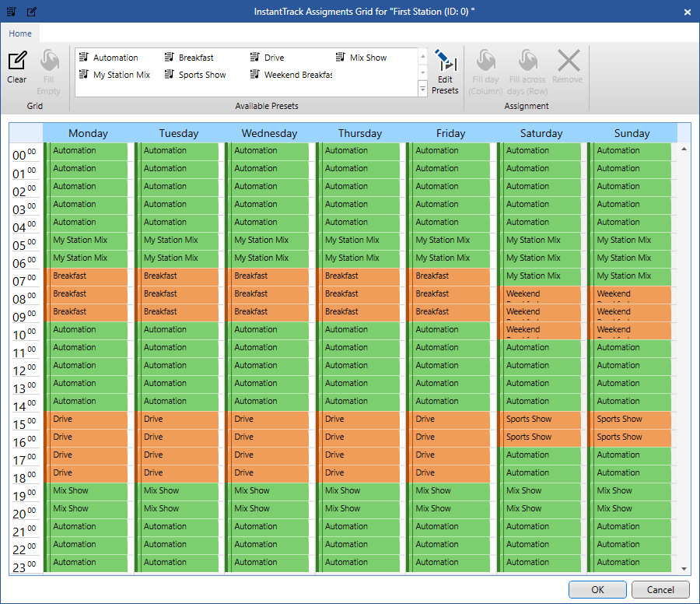Viewport: 700px width, 604px height.
Task: Select Sunday 19:00 Mix Show cell
Action: click(629, 491)
